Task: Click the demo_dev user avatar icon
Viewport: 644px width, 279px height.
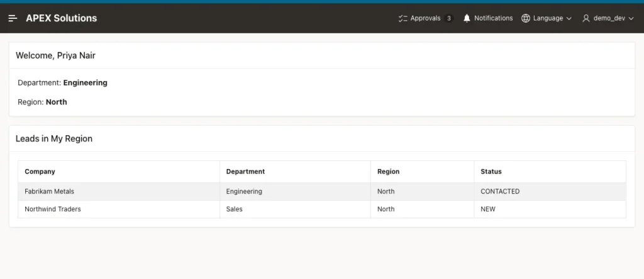Action: (586, 18)
